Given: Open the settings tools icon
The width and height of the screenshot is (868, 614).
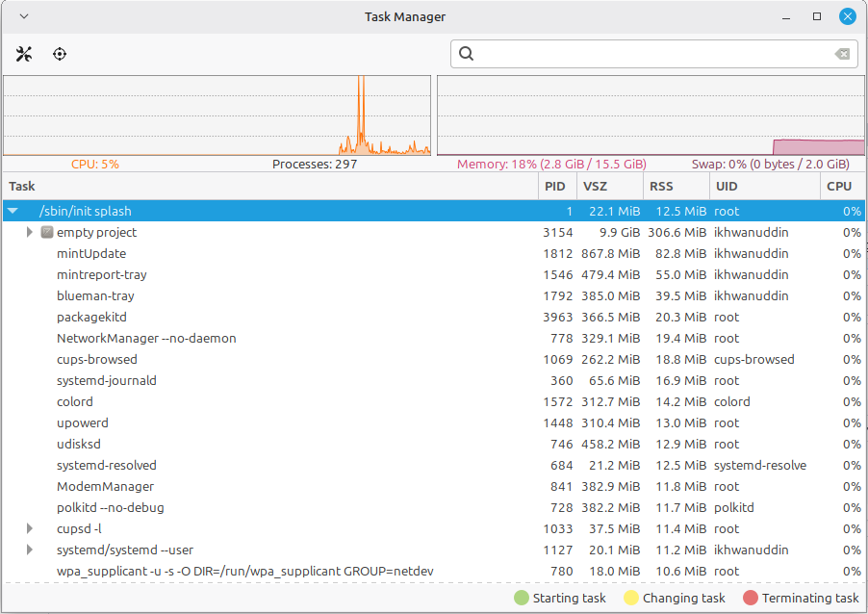Looking at the screenshot, I should tap(24, 54).
